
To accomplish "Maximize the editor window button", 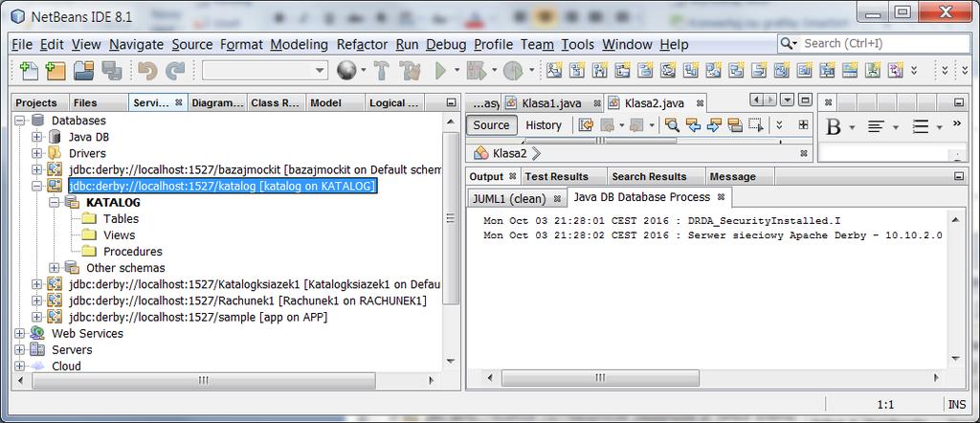I will 806,100.
